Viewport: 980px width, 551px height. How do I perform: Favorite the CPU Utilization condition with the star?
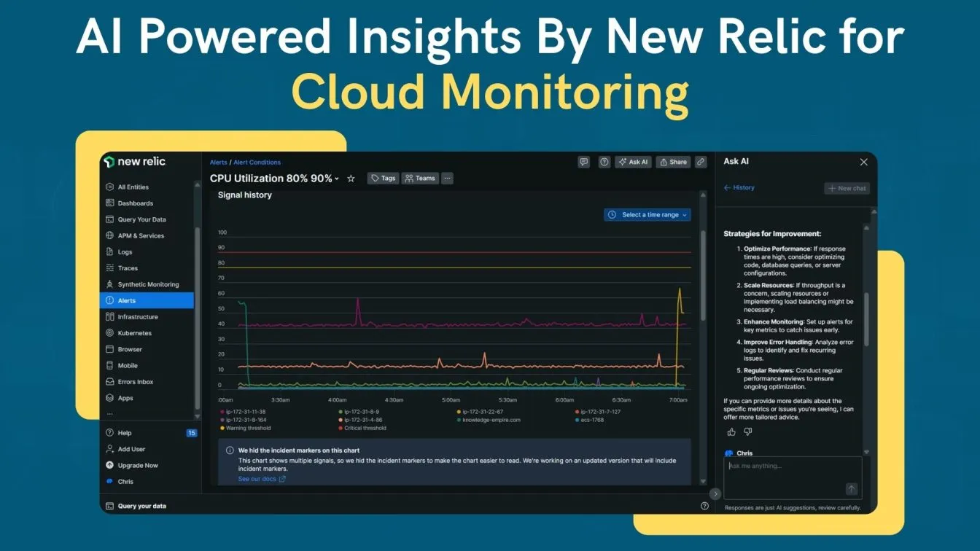[351, 179]
